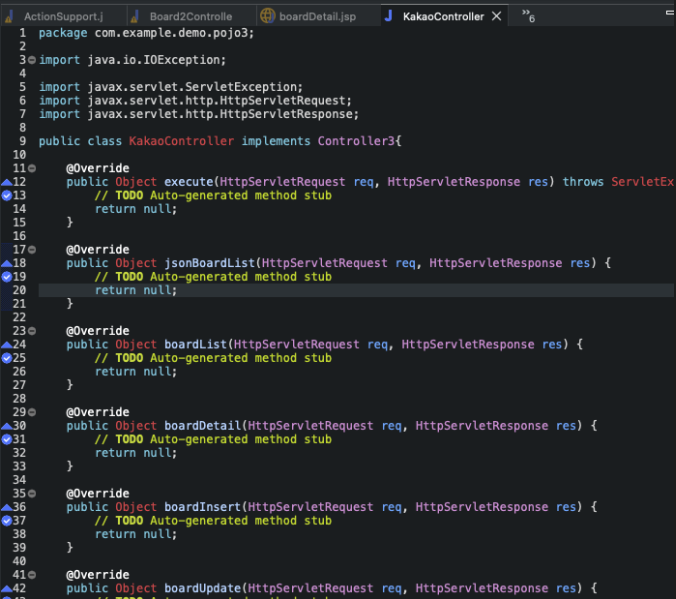Click the implements marker on line 30
The image size is (676, 599).
[6, 426]
